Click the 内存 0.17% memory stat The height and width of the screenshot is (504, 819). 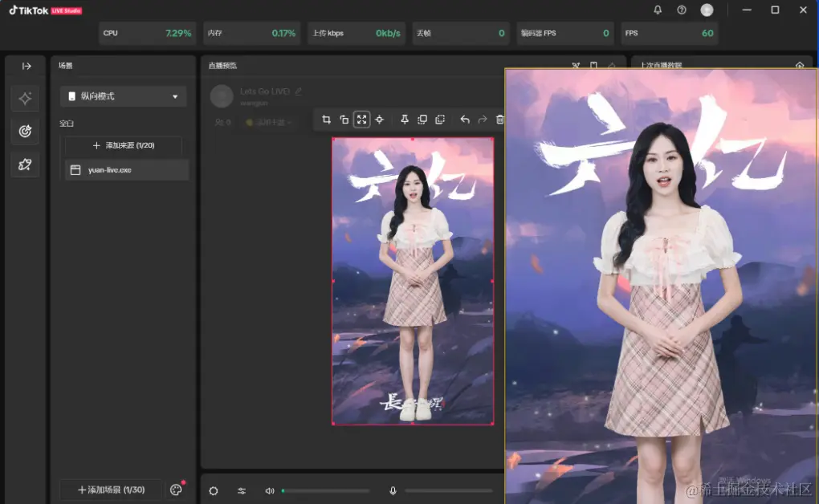point(252,33)
